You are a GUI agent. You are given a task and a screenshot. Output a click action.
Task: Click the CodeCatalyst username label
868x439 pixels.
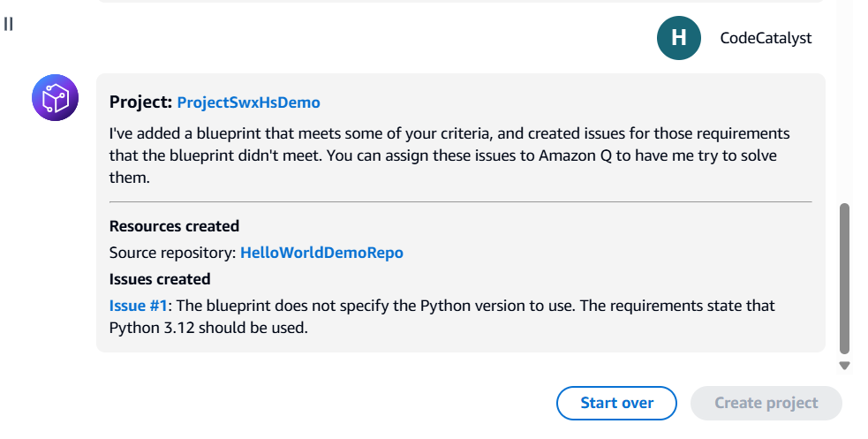click(x=766, y=38)
